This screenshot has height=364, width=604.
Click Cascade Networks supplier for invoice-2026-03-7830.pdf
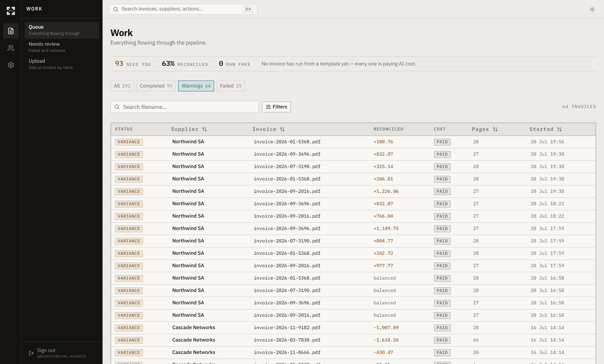[193, 340]
